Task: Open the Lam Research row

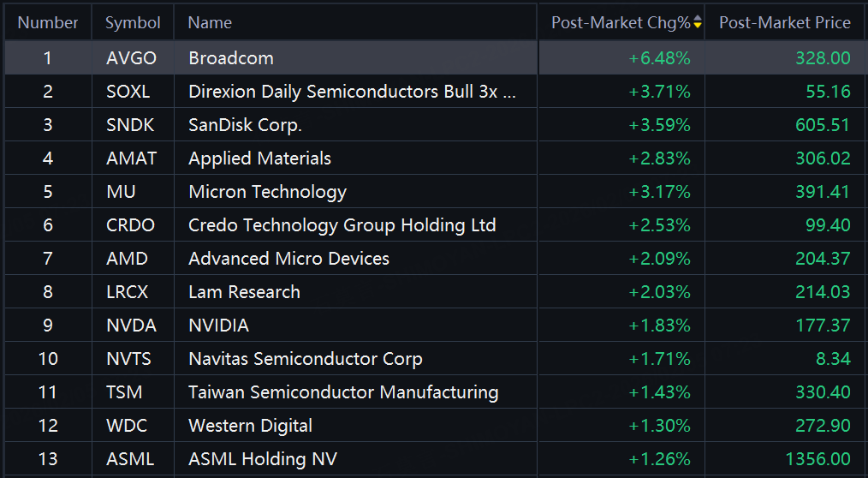Action: [244, 292]
